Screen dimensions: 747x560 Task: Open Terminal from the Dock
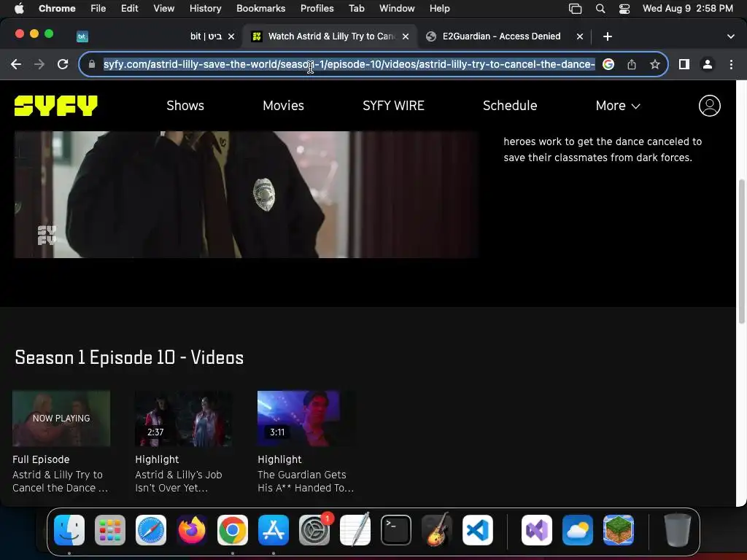(396, 530)
